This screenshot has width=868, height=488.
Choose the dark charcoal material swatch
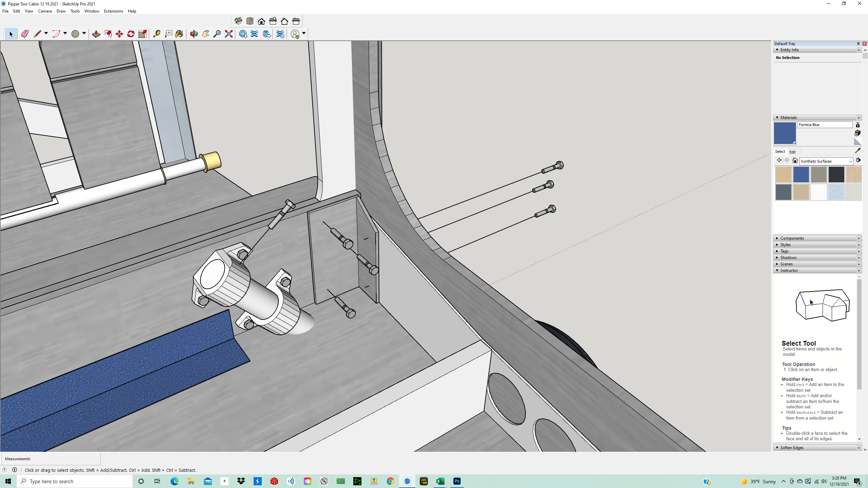[836, 175]
